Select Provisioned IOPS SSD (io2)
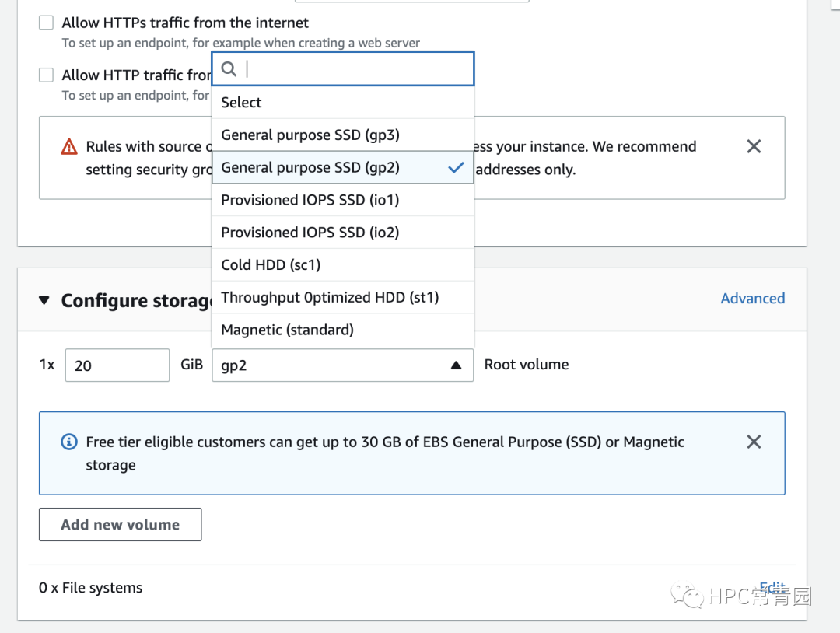The height and width of the screenshot is (633, 840). coord(310,233)
